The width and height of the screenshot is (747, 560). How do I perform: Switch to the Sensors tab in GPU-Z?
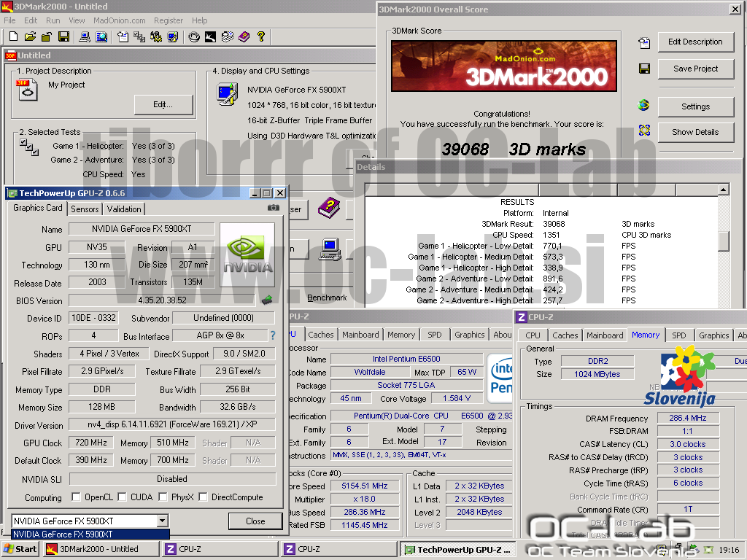(85, 209)
